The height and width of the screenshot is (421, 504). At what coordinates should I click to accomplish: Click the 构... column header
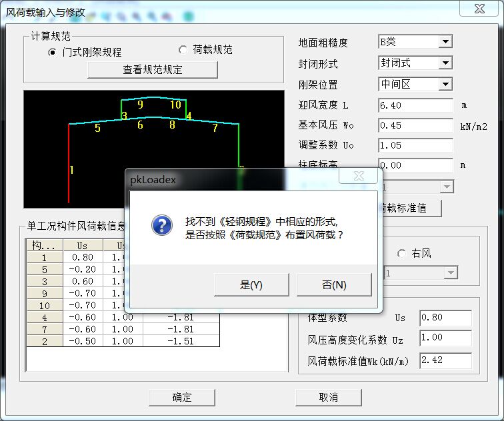(x=45, y=246)
